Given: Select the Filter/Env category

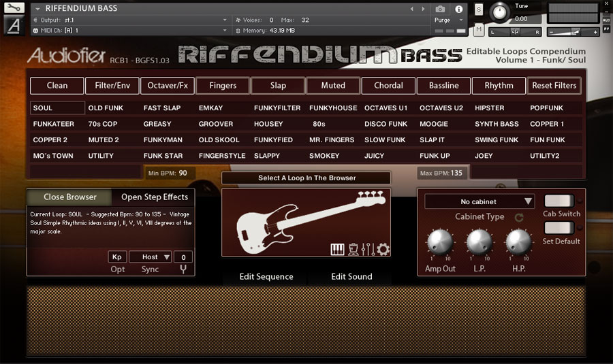Looking at the screenshot, I should coord(112,86).
